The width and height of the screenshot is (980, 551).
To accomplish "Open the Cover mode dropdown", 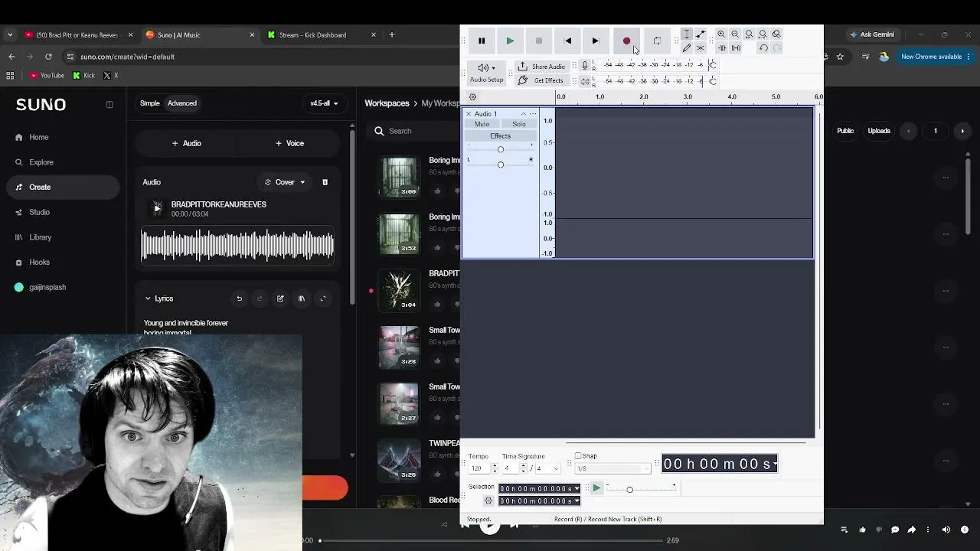I will point(285,182).
